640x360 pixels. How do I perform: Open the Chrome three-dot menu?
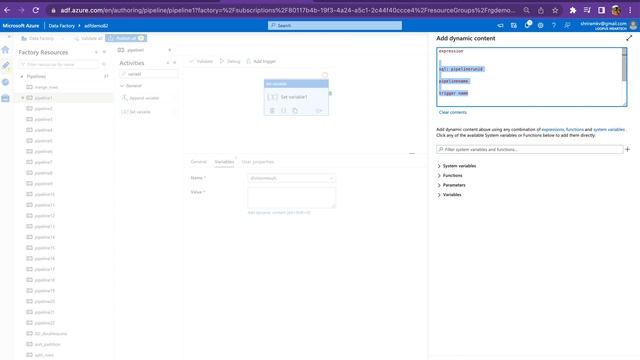click(630, 10)
